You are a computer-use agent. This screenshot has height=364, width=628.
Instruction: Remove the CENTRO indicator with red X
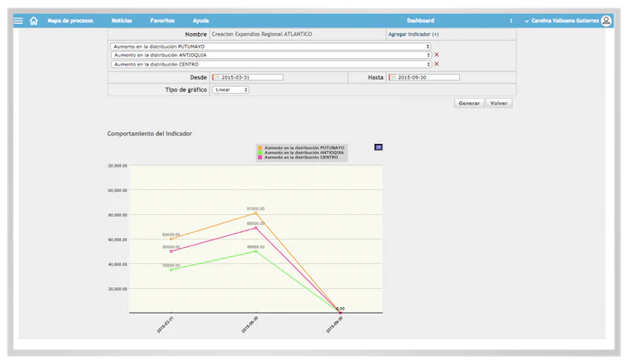point(437,64)
